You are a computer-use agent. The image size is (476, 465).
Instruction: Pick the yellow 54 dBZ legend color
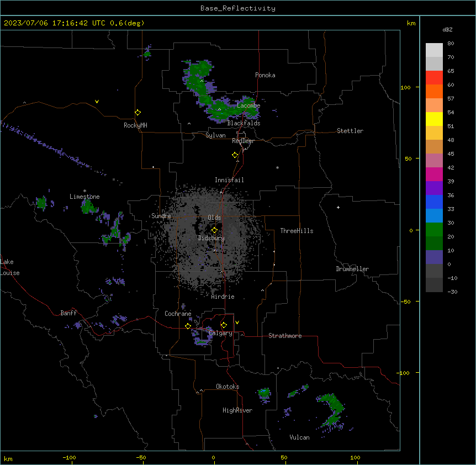pos(434,119)
